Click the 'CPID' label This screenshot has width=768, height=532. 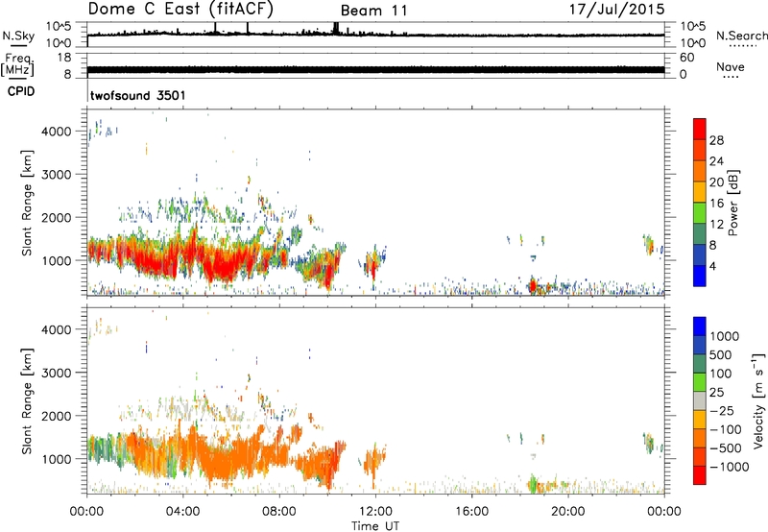click(21, 91)
